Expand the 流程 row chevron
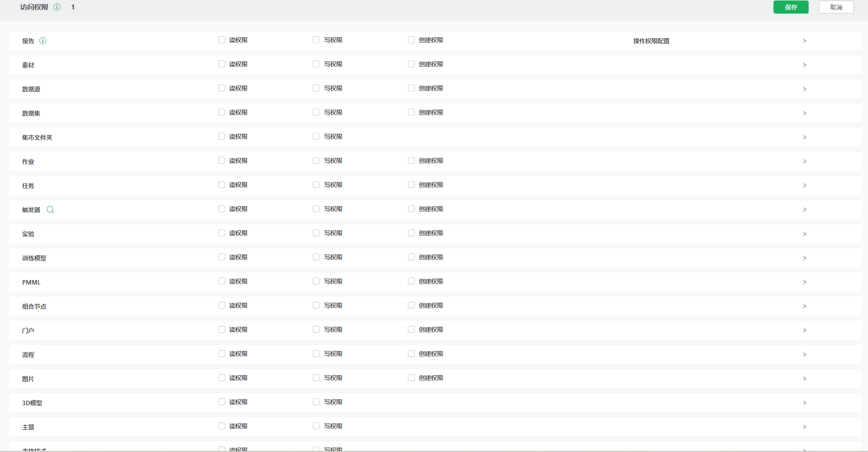868x452 pixels. point(805,354)
